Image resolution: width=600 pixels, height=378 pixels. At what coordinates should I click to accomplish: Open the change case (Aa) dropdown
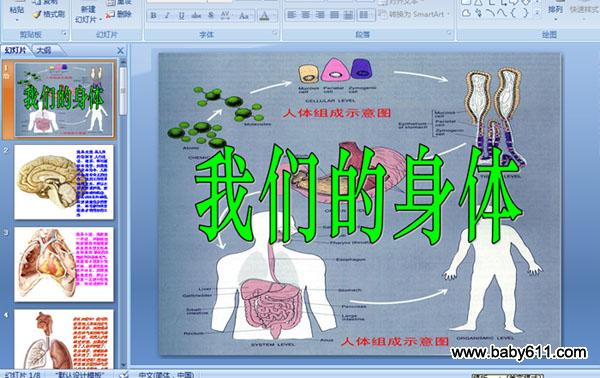(x=245, y=16)
